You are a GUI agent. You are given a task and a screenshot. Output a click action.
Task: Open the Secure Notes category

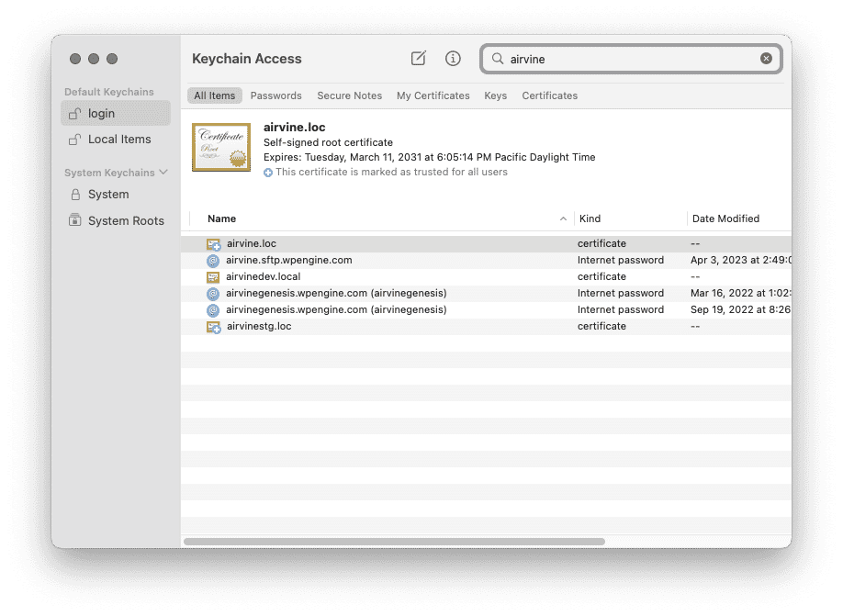pyautogui.click(x=349, y=95)
